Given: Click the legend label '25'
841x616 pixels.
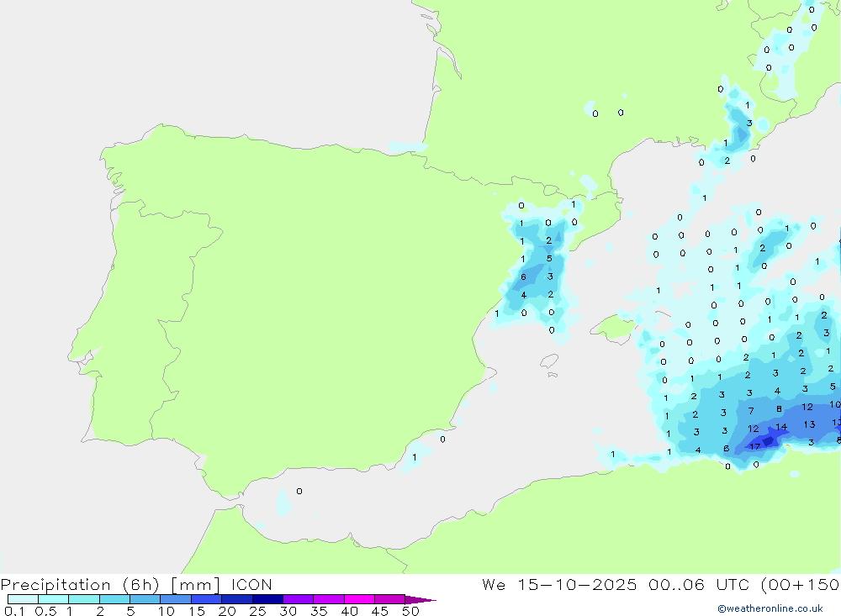Looking at the screenshot, I should point(257,611).
